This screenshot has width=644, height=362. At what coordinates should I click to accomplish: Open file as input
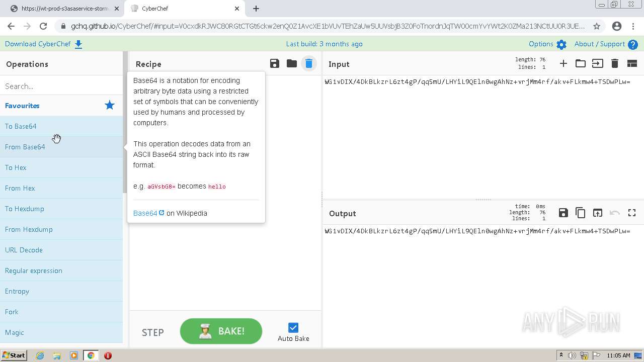tap(597, 63)
